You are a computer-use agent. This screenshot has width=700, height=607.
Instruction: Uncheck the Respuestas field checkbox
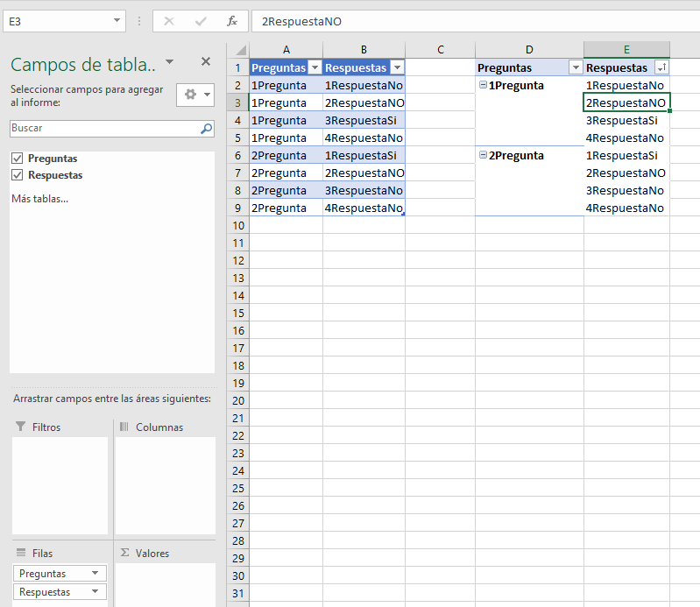click(x=17, y=174)
